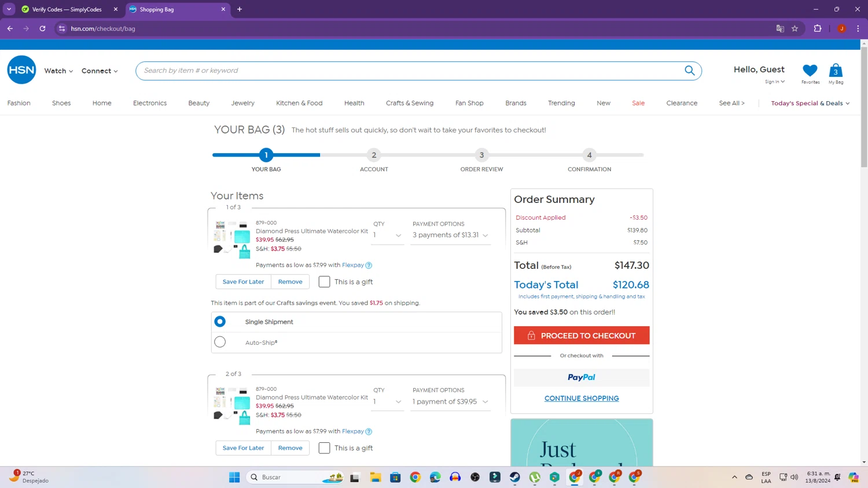
Task: Remove second item from bag
Action: (x=290, y=448)
